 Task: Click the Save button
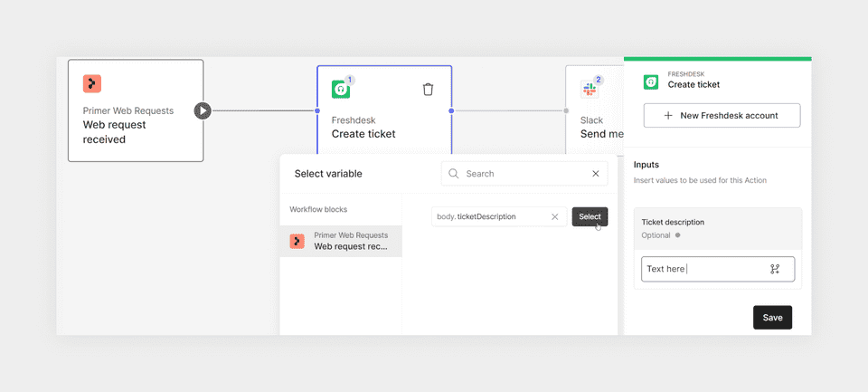click(772, 318)
